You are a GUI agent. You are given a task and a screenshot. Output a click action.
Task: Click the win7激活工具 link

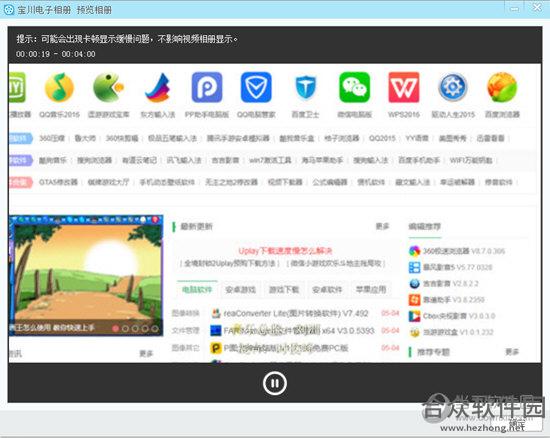point(270,160)
